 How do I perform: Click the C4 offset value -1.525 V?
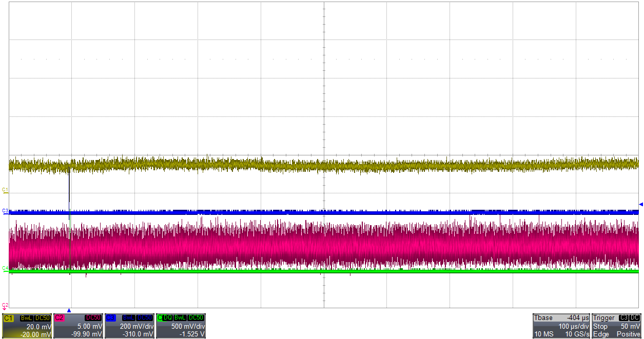point(192,334)
